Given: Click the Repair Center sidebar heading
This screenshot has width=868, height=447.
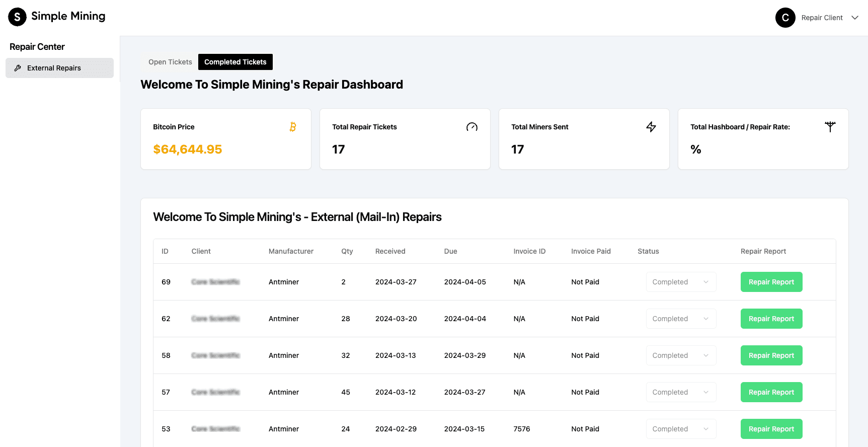Looking at the screenshot, I should pyautogui.click(x=37, y=47).
